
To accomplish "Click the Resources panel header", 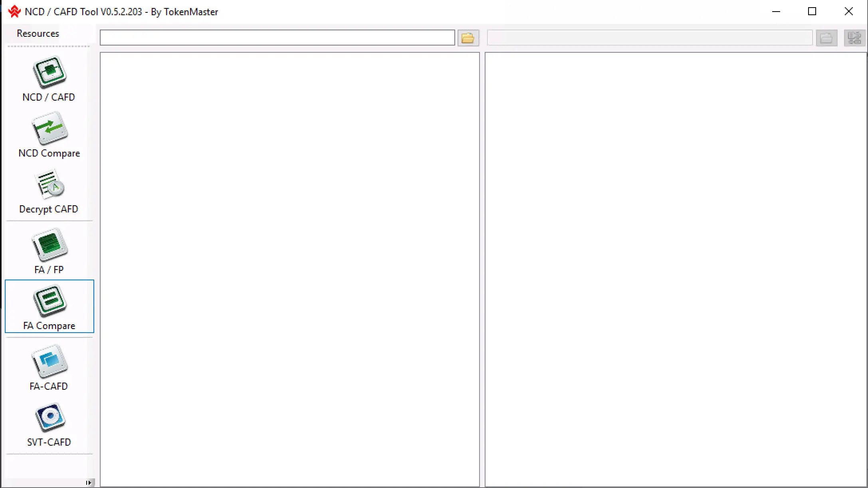I will click(x=38, y=34).
